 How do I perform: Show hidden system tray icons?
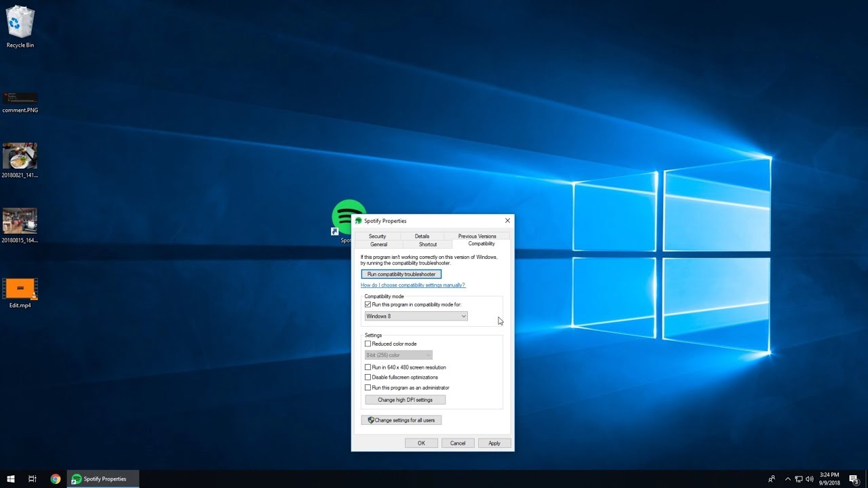coord(787,479)
